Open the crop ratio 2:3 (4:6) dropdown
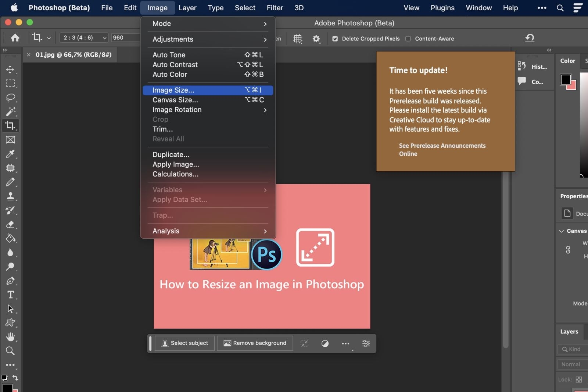The image size is (588, 392). (84, 38)
